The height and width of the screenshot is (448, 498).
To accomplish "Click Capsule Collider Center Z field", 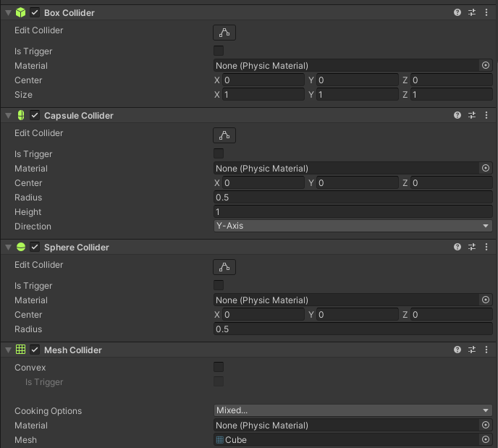I will click(452, 183).
